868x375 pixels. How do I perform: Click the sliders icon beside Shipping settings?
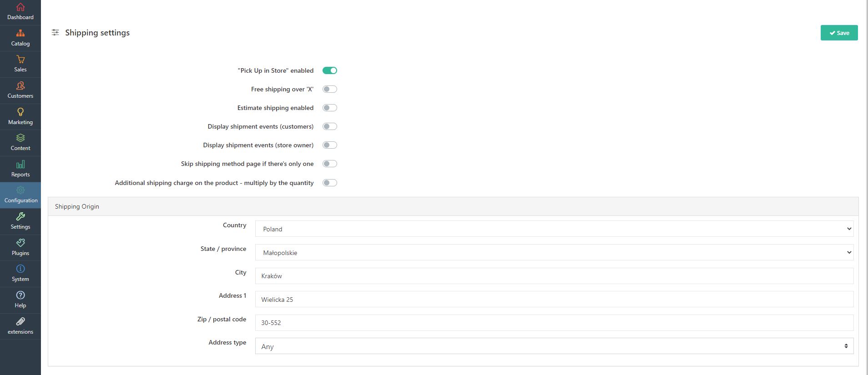point(55,33)
